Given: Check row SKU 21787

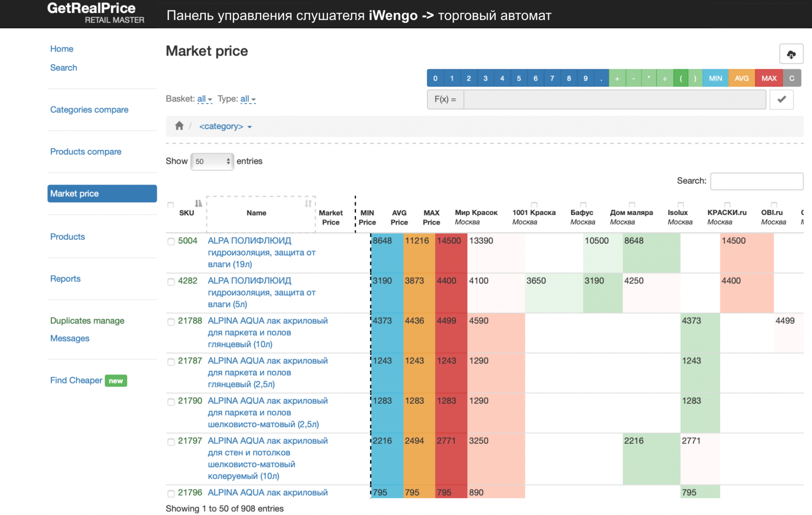Looking at the screenshot, I should pos(171,362).
